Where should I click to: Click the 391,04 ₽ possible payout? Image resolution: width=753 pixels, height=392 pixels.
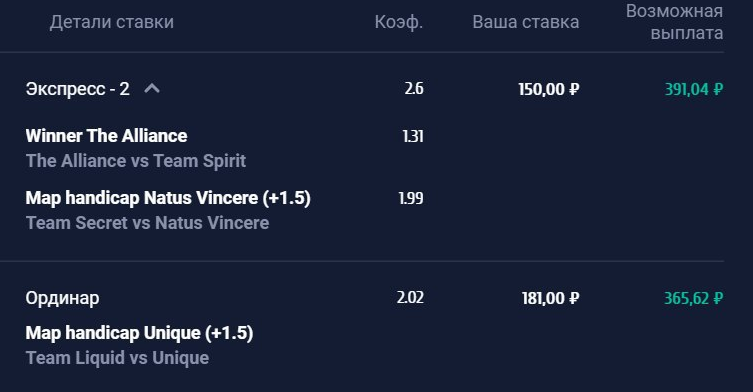(694, 89)
